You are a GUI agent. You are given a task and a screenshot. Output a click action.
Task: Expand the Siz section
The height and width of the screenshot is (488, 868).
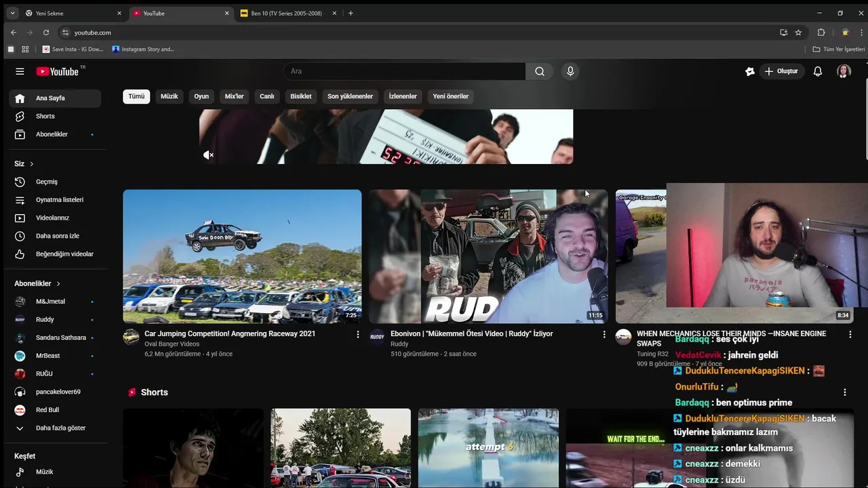(x=24, y=164)
